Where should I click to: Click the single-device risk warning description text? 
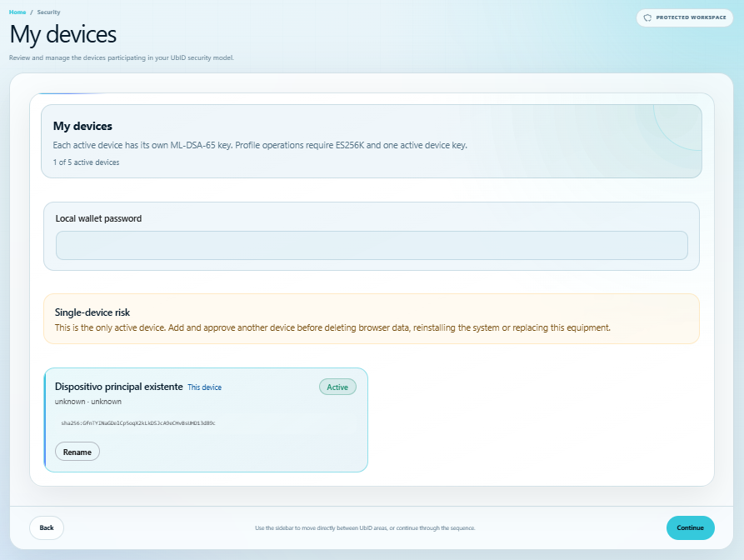click(x=332, y=328)
